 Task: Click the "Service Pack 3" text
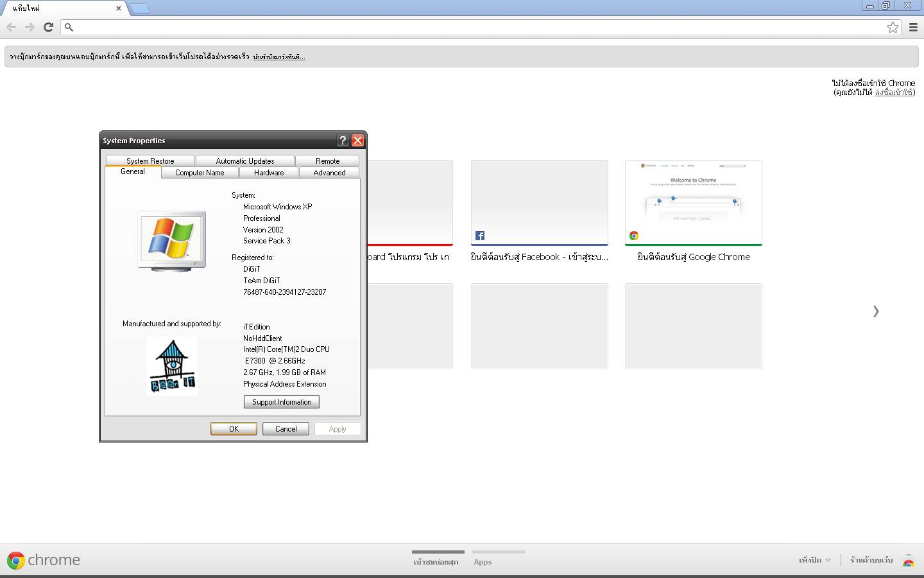(x=267, y=241)
